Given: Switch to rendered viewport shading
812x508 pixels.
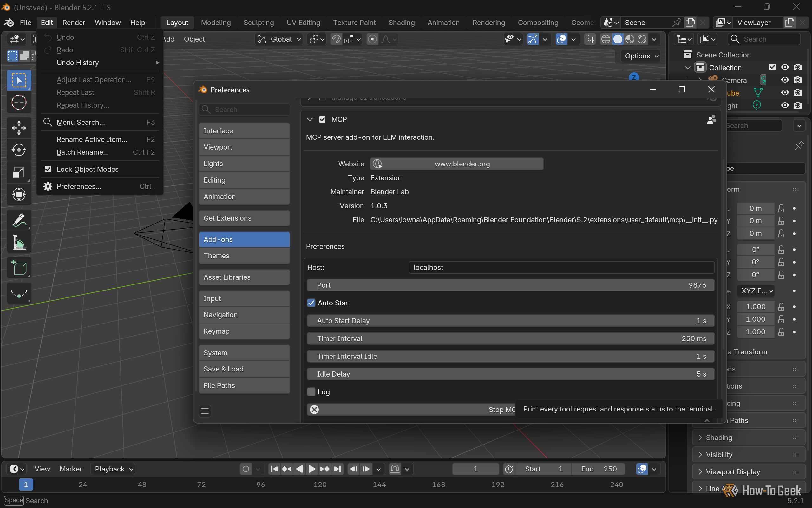Looking at the screenshot, I should pos(642,39).
